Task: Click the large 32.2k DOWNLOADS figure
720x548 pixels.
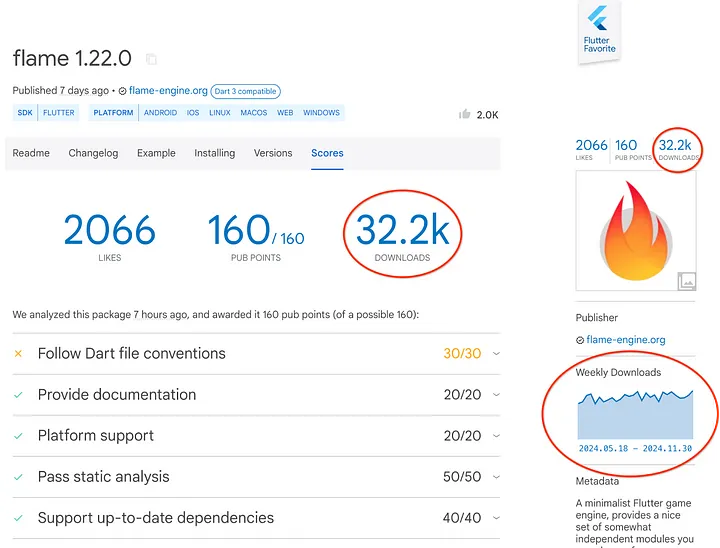Action: (402, 237)
